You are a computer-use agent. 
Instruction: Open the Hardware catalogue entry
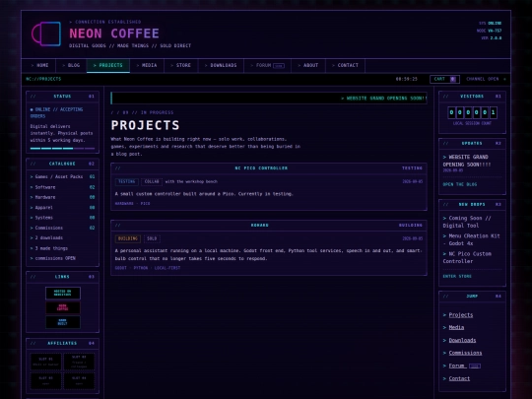62,197
